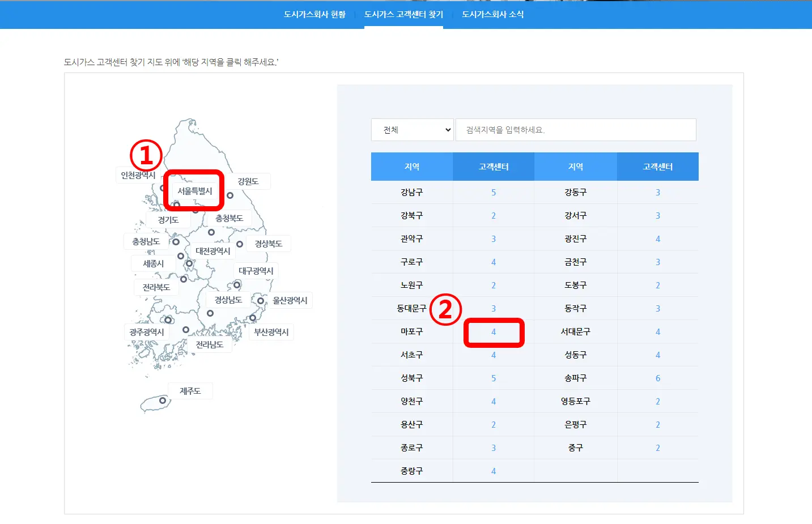The width and height of the screenshot is (812, 524).
Task: Click the region search input box
Action: point(576,130)
